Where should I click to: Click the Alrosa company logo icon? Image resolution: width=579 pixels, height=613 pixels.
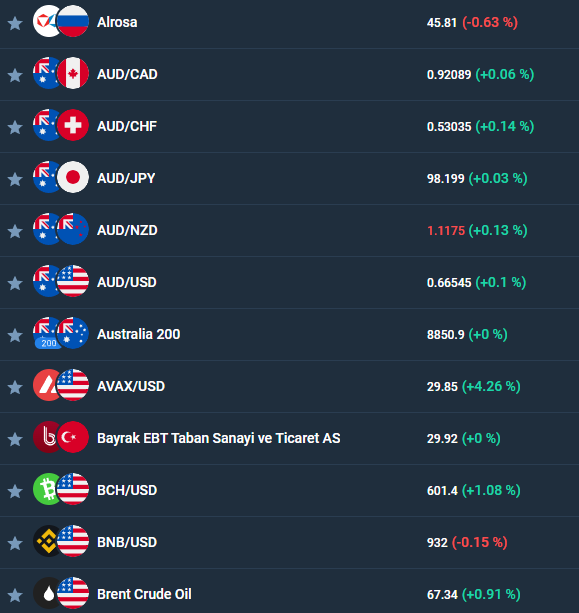tap(46, 21)
